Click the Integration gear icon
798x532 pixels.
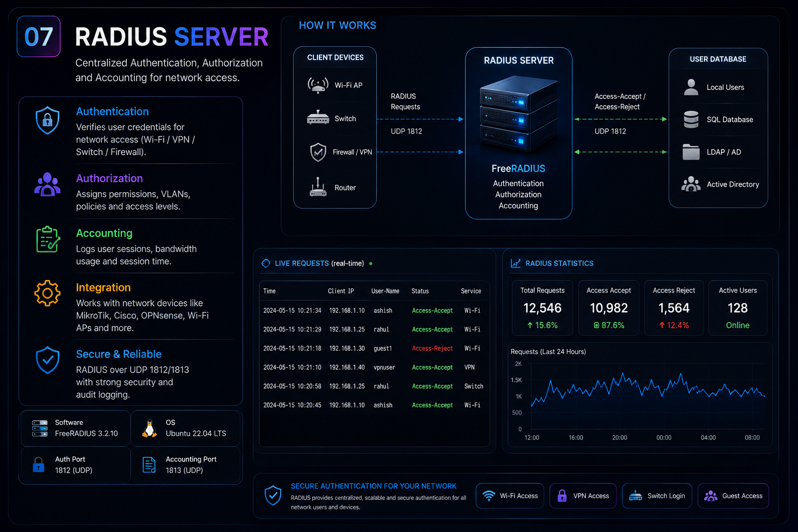[x=47, y=294]
